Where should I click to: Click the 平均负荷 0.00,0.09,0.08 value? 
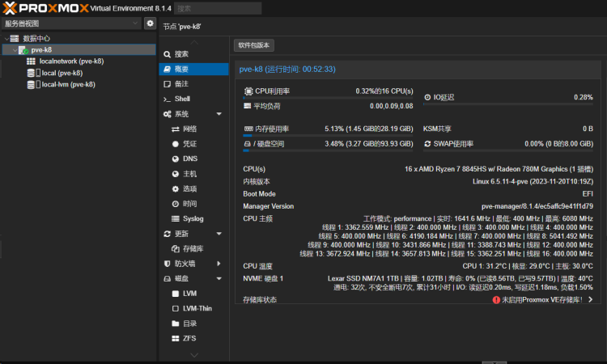coord(392,106)
